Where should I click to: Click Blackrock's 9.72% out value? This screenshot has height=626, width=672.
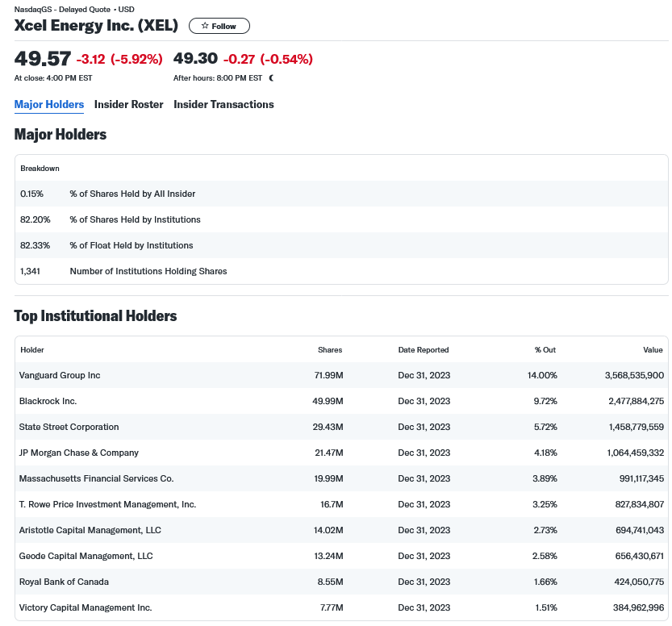[x=545, y=401]
